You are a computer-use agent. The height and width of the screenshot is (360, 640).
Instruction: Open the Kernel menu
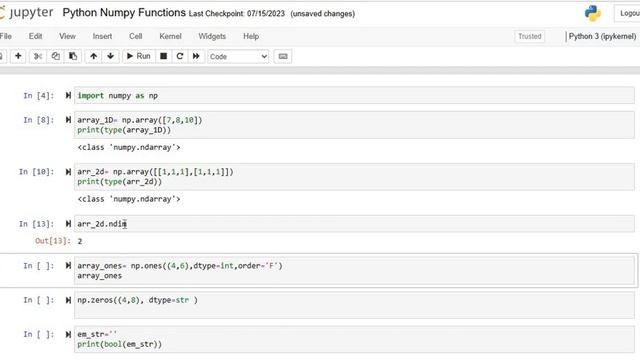point(170,36)
